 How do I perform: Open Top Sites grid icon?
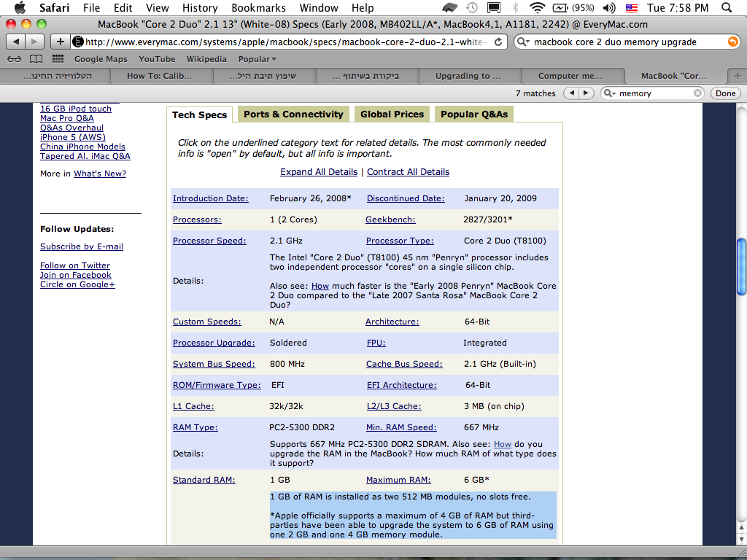coord(58,59)
